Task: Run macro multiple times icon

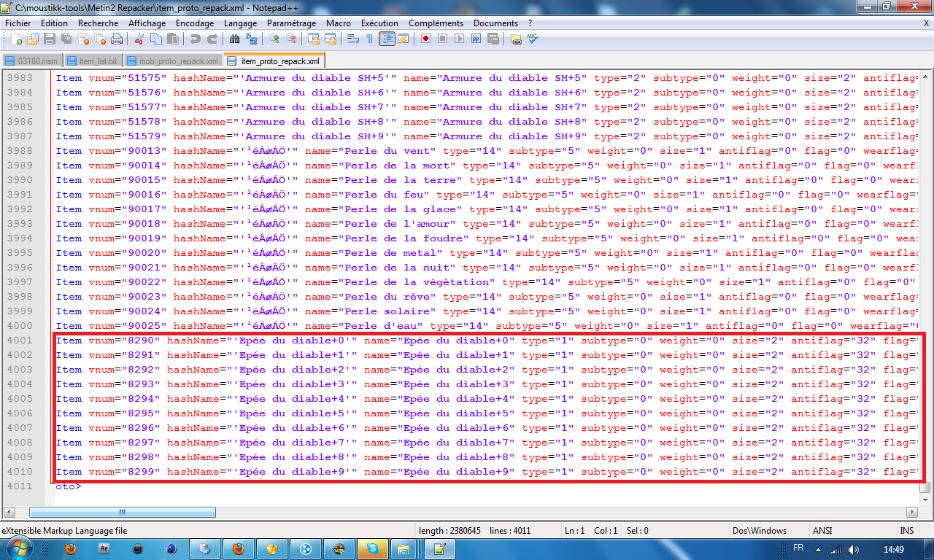Action: click(x=476, y=39)
